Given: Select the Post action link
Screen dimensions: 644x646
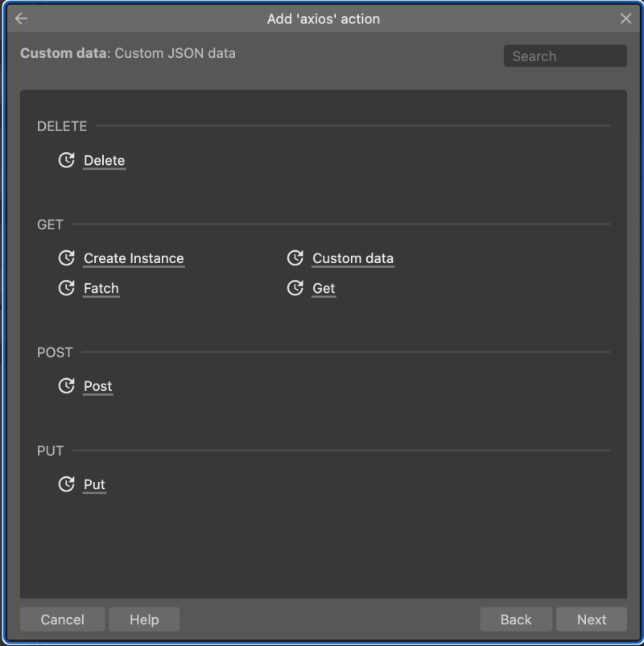Looking at the screenshot, I should pyautogui.click(x=97, y=386).
